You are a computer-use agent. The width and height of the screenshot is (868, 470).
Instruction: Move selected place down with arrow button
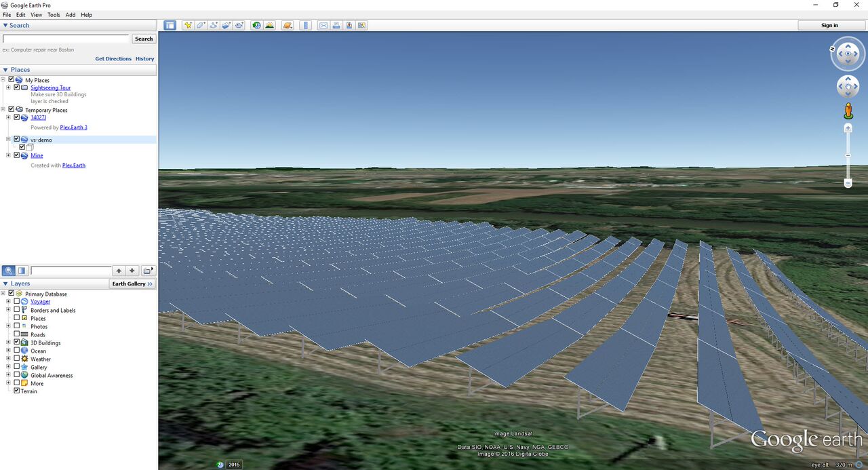pyautogui.click(x=133, y=271)
